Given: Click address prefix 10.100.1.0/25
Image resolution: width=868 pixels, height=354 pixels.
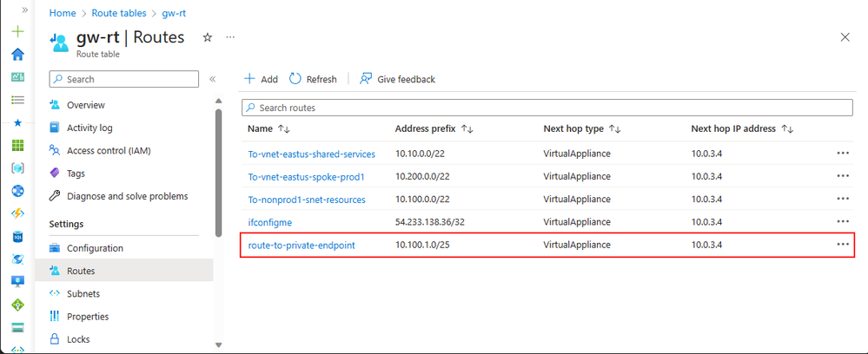Looking at the screenshot, I should (422, 245).
